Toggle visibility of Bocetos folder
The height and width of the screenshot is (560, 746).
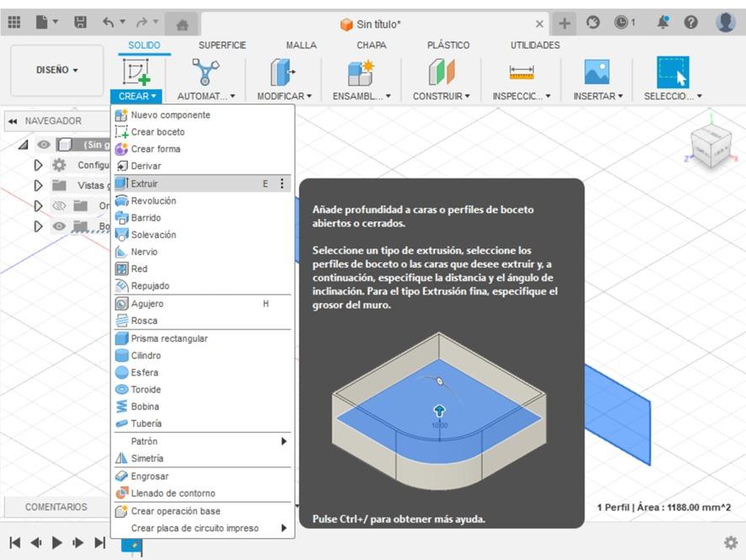coord(59,226)
